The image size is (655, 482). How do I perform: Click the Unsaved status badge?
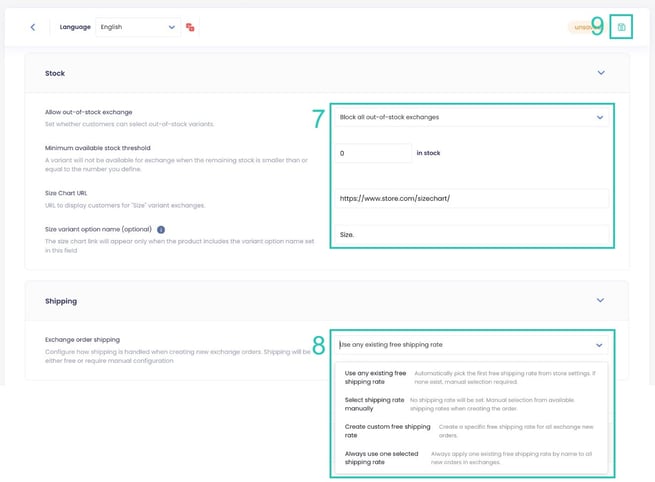[581, 27]
